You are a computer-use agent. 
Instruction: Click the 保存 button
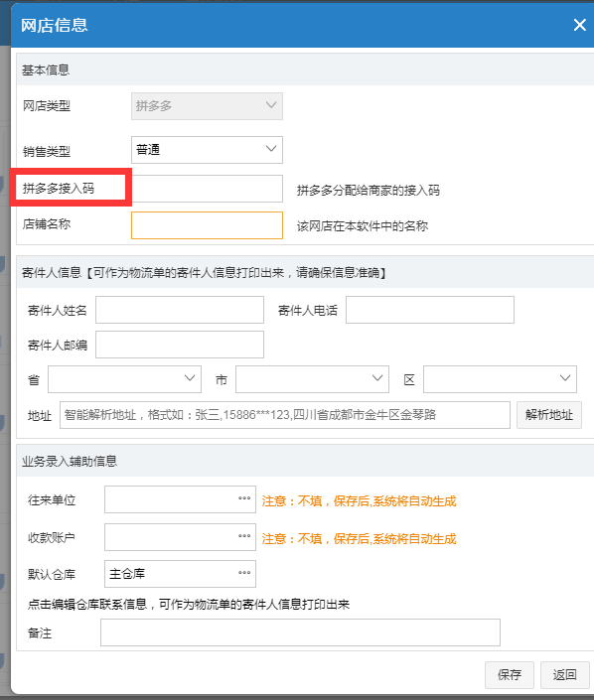510,675
